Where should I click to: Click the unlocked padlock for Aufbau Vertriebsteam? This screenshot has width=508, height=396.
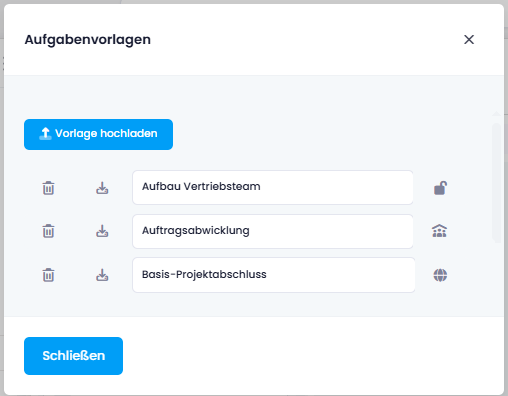[x=440, y=188]
